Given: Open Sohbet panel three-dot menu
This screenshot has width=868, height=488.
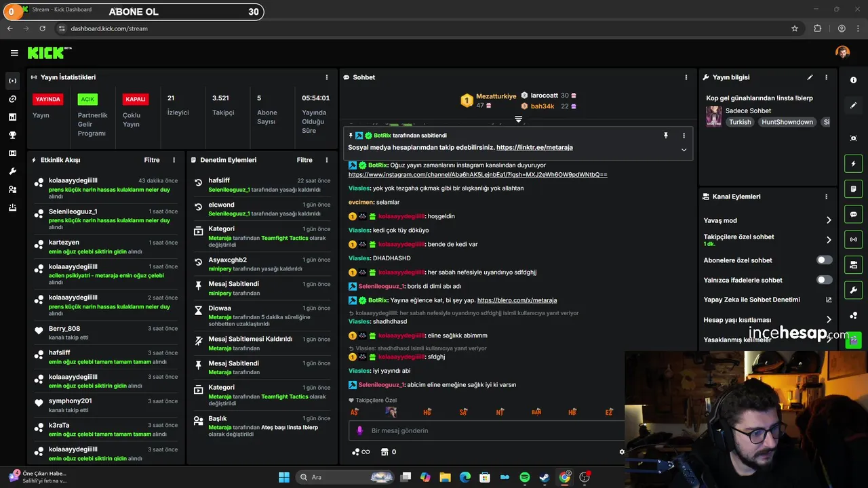Looking at the screenshot, I should click(686, 77).
